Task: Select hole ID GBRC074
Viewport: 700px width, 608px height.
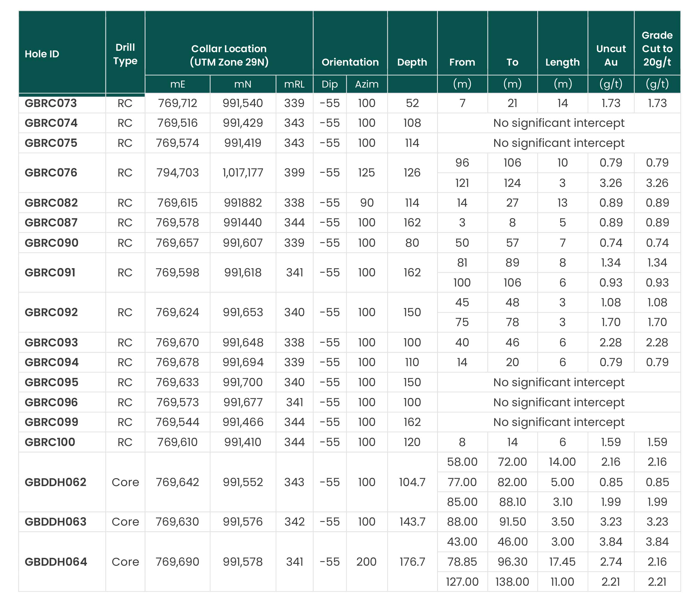Action: pyautogui.click(x=51, y=123)
